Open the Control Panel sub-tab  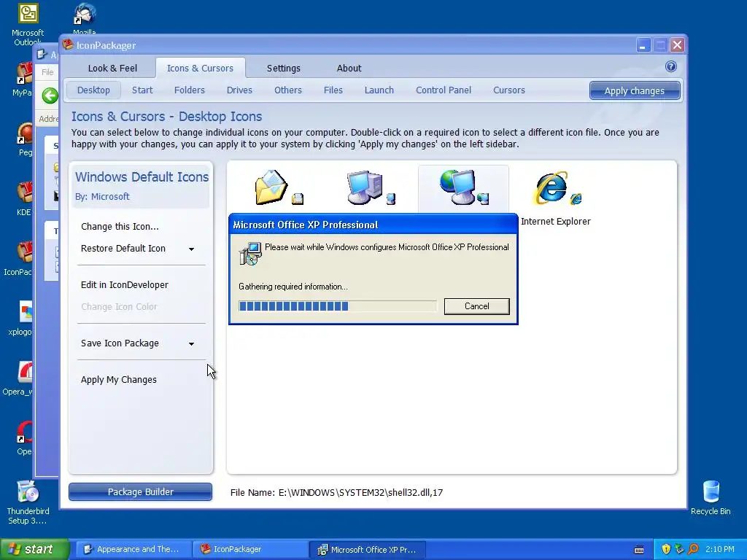pos(443,90)
